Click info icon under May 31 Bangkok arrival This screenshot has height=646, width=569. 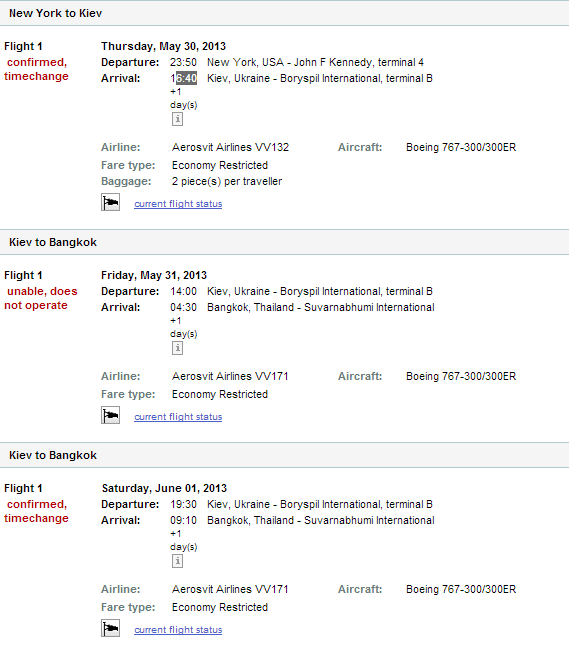177,348
